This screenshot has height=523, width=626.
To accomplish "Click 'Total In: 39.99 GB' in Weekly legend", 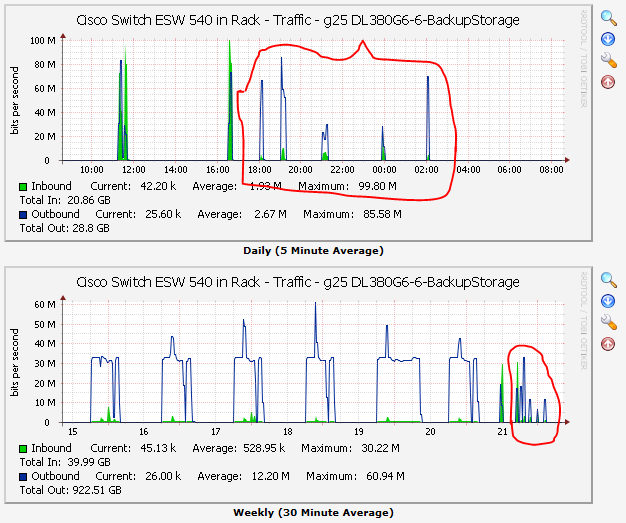I will click(x=65, y=462).
